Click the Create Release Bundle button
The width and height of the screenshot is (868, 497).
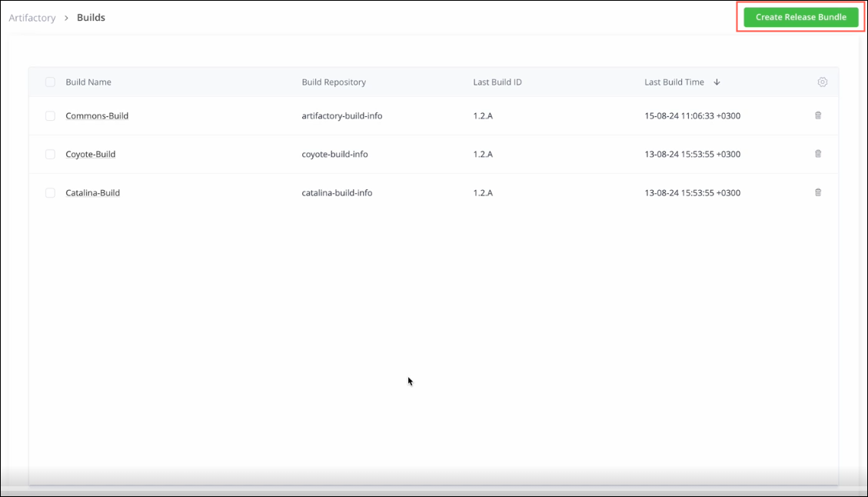(801, 17)
